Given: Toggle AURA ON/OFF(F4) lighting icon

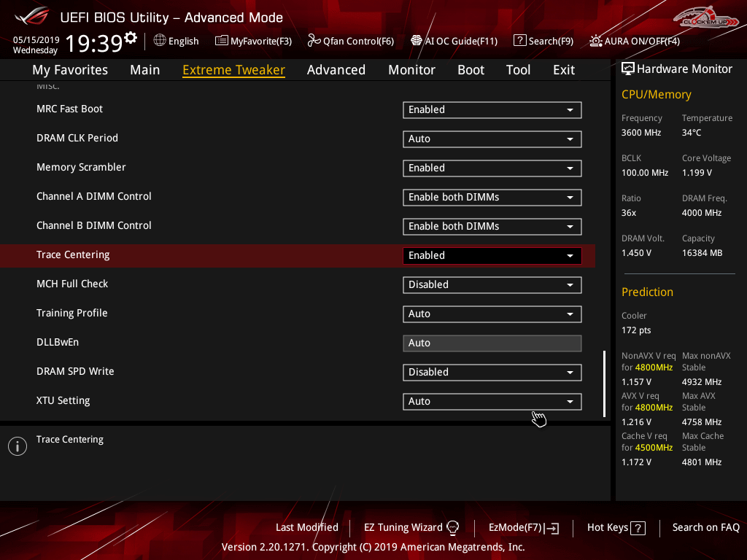Looking at the screenshot, I should 596,41.
